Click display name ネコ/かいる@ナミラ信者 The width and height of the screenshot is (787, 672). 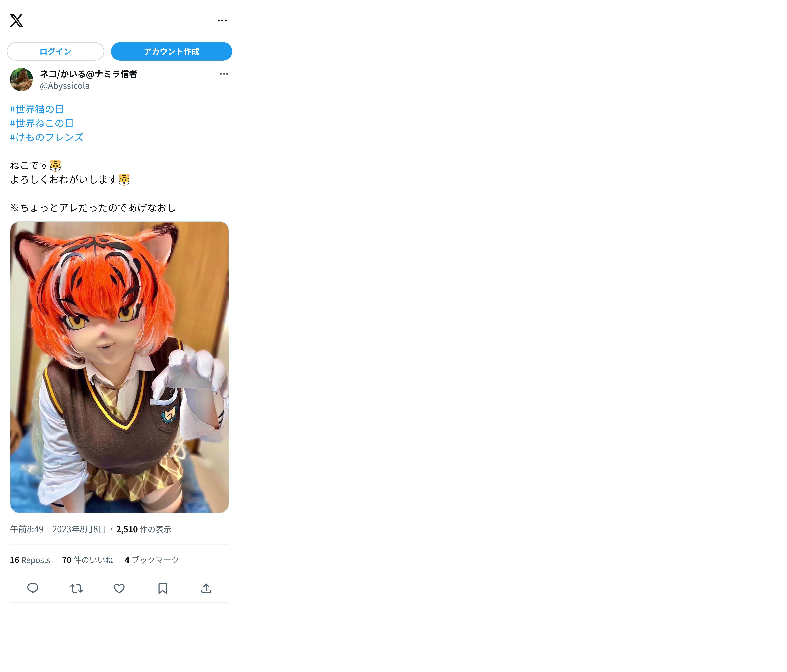88,74
